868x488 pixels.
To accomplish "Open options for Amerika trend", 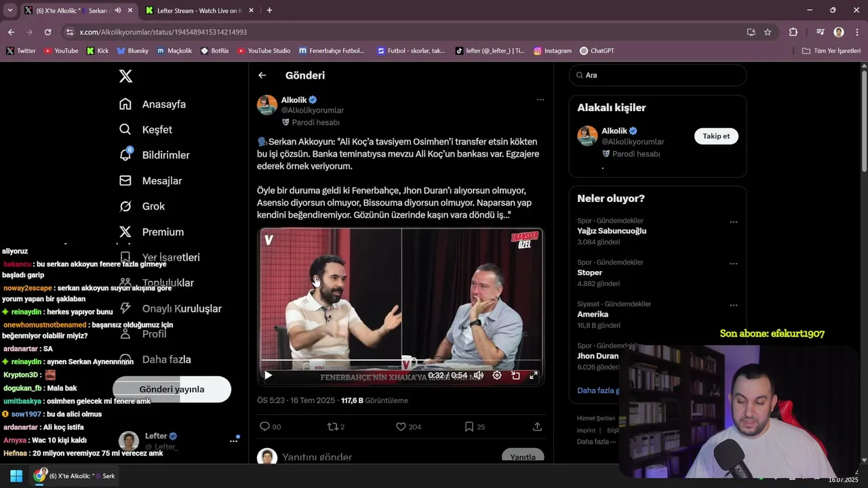I will coord(733,305).
